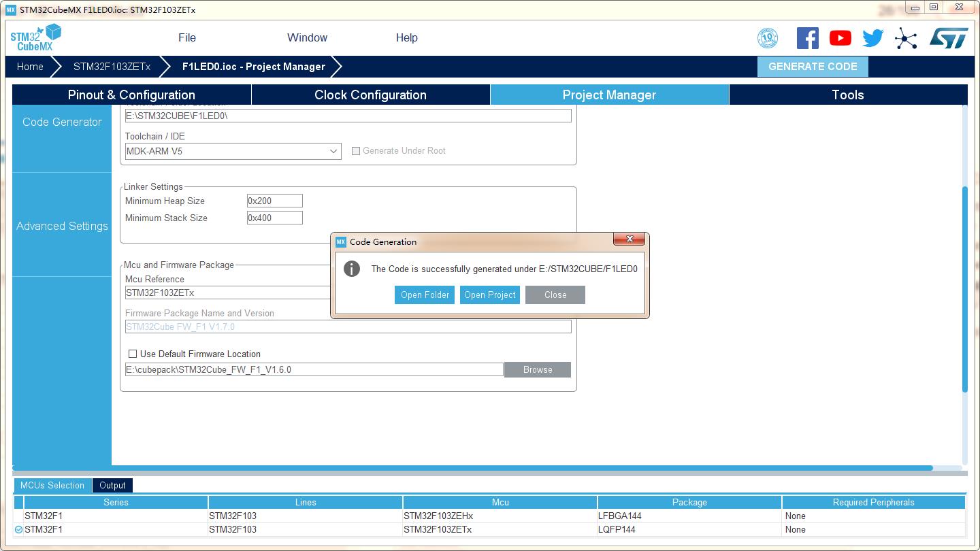This screenshot has width=980, height=551.
Task: Click the info icon in Code Generation dialog
Action: point(352,269)
